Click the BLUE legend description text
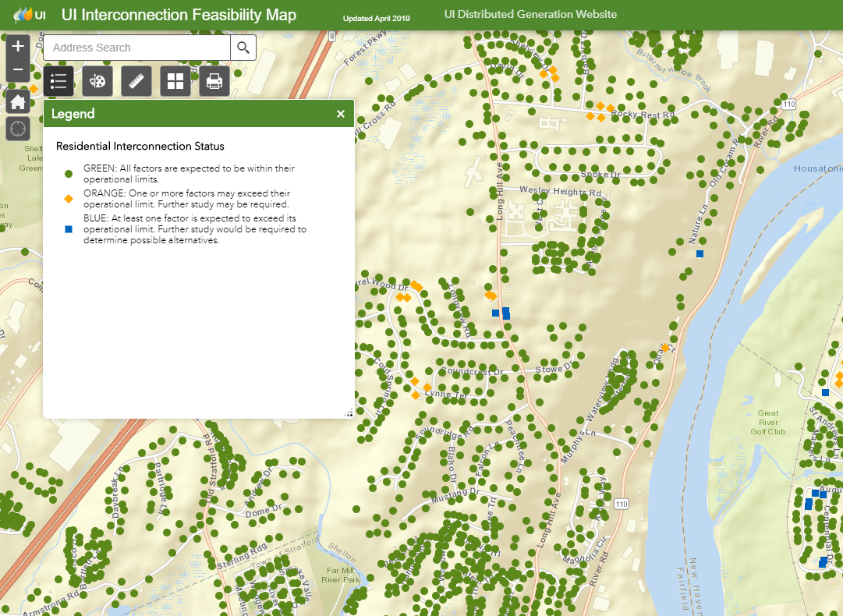 [x=195, y=229]
